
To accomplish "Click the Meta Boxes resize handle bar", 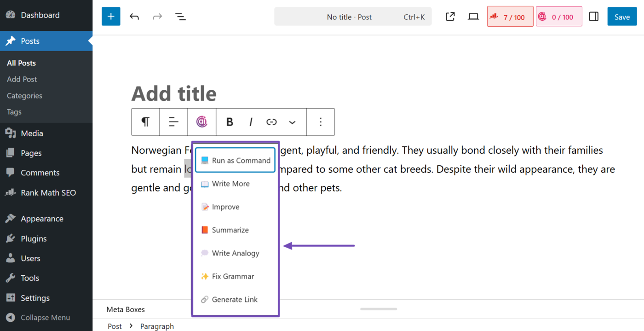I will [x=379, y=309].
